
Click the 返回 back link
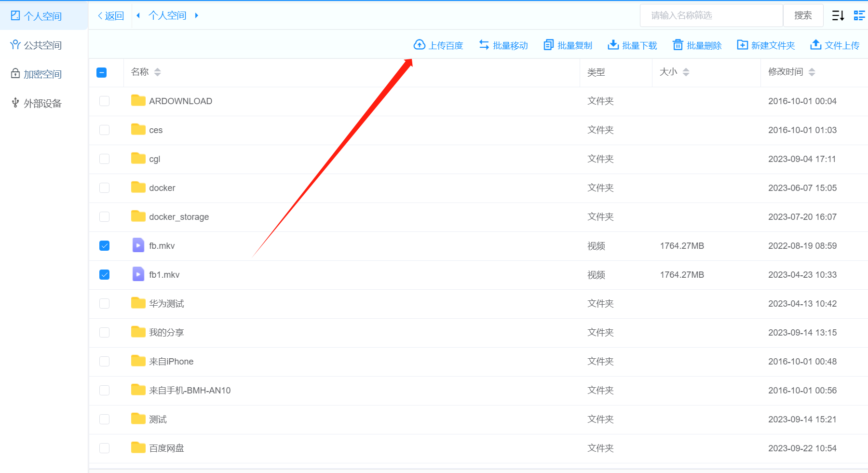pyautogui.click(x=111, y=15)
